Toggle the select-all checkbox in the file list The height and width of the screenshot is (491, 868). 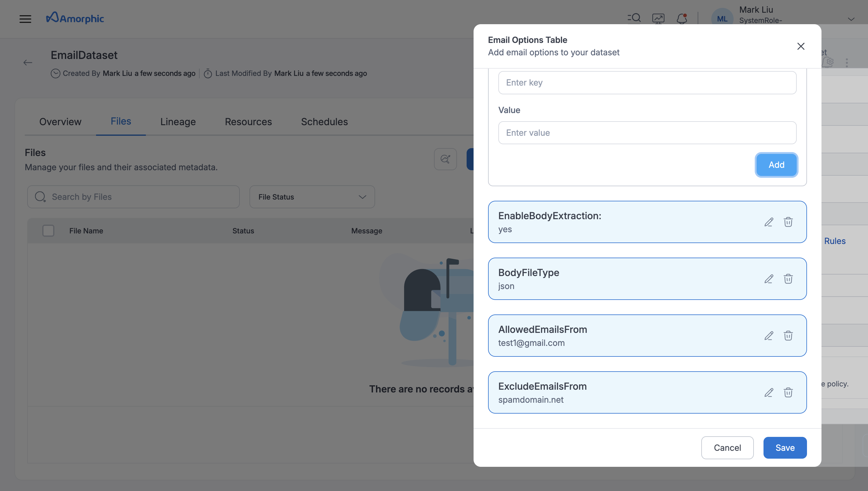coord(48,231)
